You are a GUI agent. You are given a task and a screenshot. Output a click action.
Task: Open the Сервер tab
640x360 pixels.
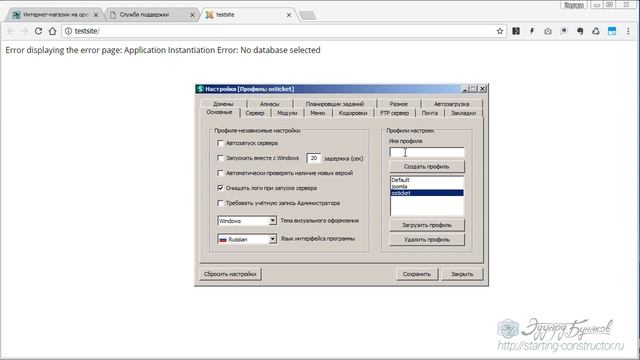(x=255, y=113)
